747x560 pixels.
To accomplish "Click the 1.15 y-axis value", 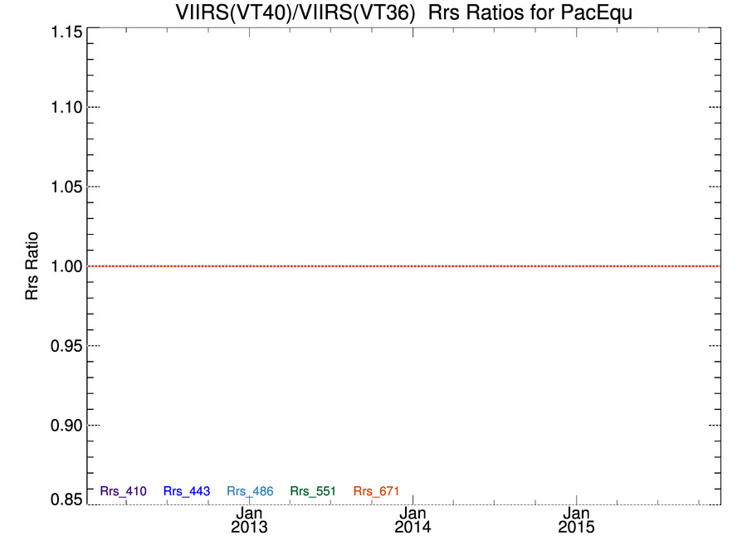I will point(66,32).
